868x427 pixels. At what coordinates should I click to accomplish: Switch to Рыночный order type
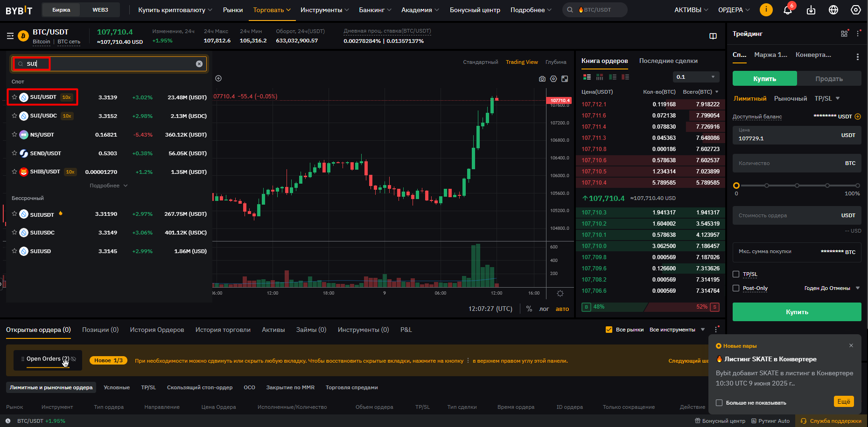(x=791, y=98)
